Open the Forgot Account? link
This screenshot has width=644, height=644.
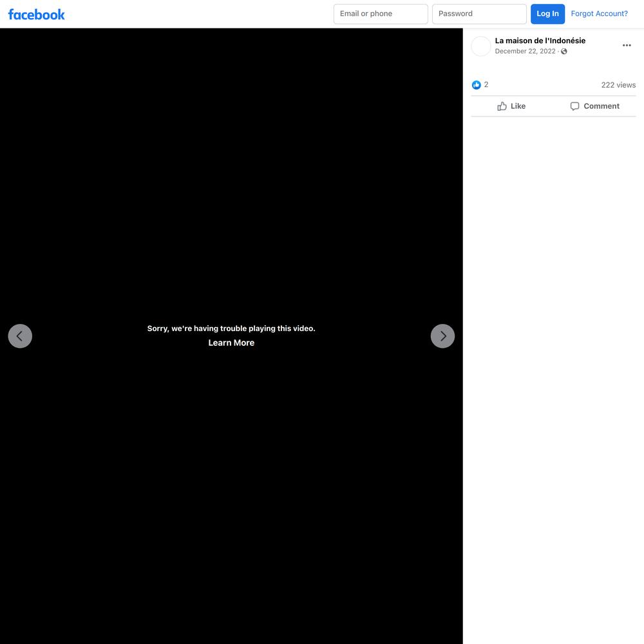click(x=599, y=14)
